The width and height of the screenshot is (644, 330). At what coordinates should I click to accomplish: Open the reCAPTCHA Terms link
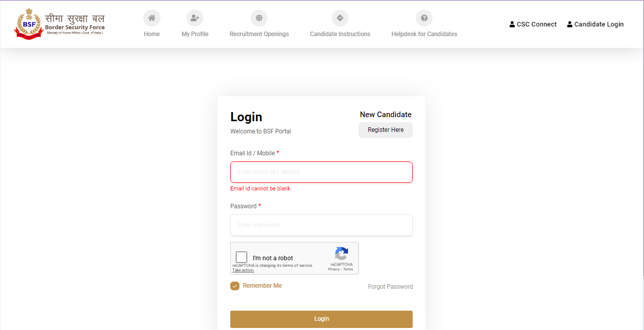[348, 269]
